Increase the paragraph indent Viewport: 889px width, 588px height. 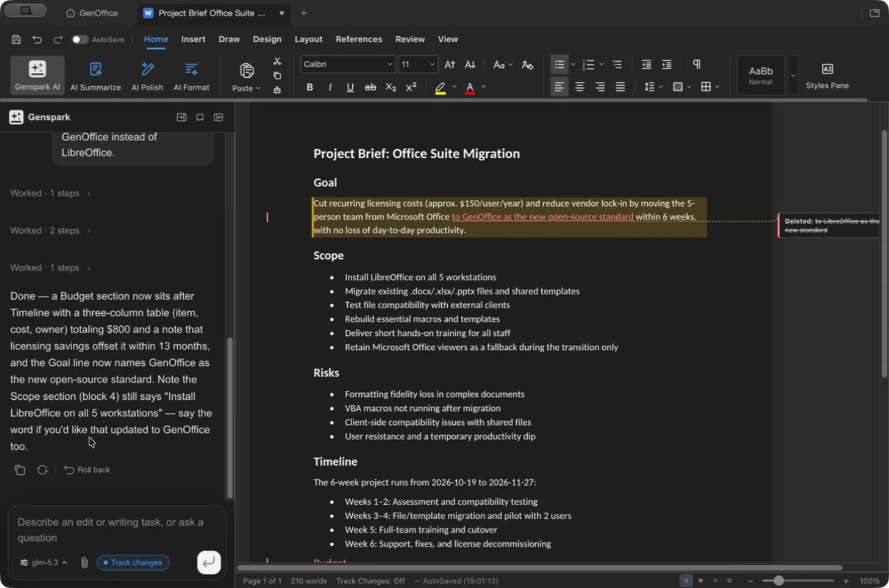667,64
